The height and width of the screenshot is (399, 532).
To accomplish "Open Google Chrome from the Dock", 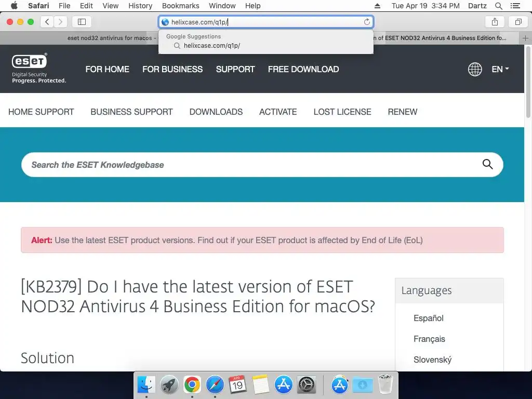I will pos(192,384).
